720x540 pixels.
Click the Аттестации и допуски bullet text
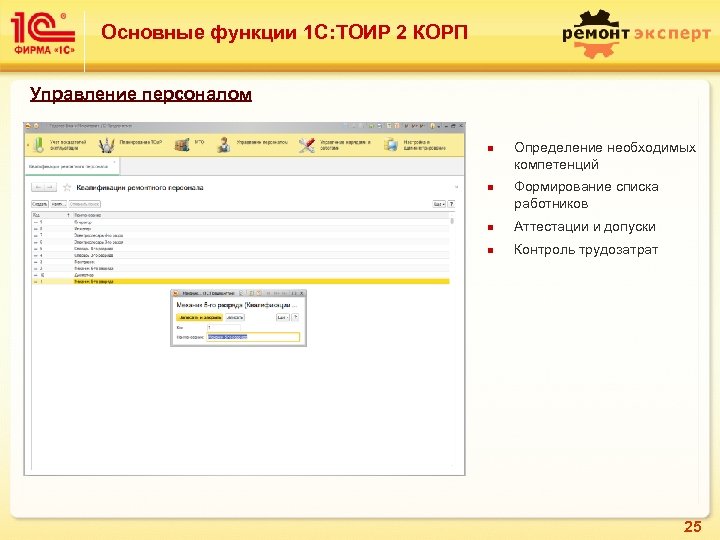click(585, 227)
